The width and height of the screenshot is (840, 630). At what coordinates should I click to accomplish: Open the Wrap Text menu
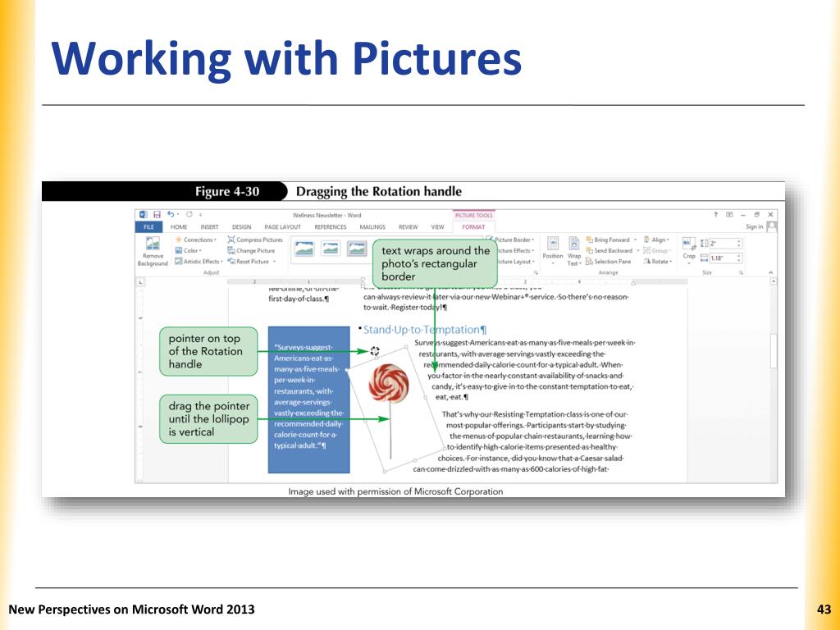574,251
